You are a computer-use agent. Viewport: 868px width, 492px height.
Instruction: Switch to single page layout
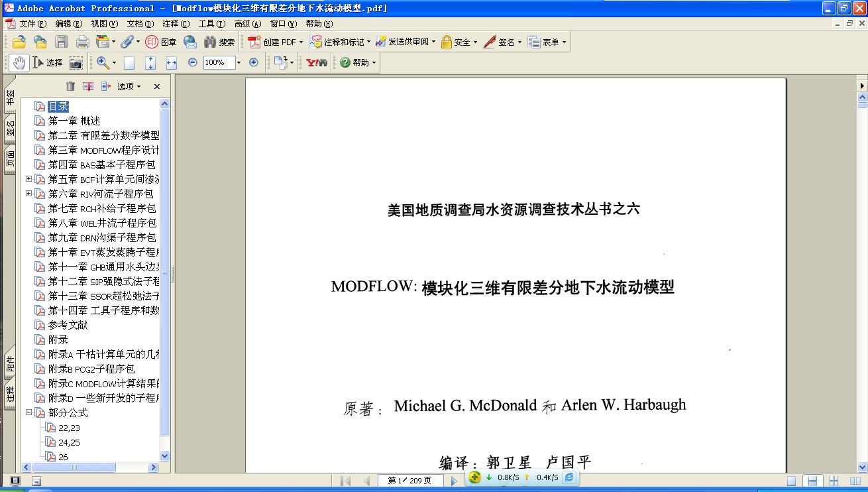pyautogui.click(x=791, y=481)
